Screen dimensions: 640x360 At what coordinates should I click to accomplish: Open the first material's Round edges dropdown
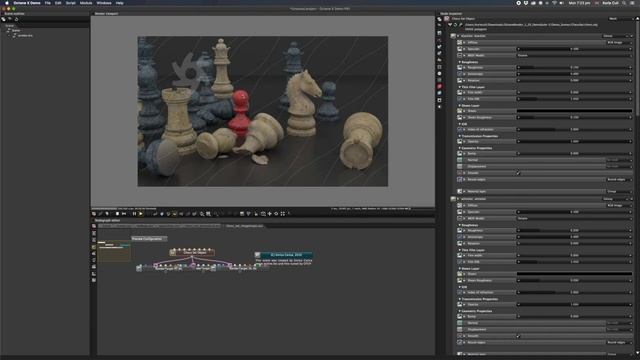point(619,180)
